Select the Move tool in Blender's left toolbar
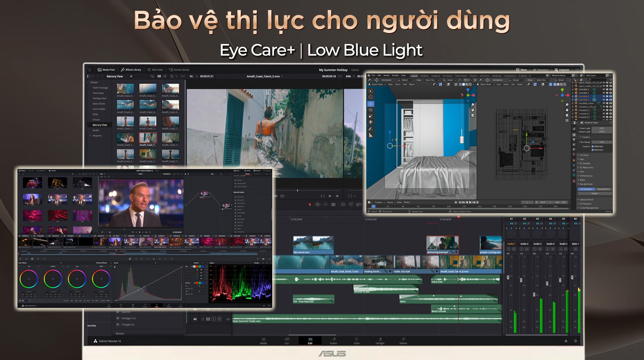Viewport: 644px width, 360px height. tap(371, 104)
